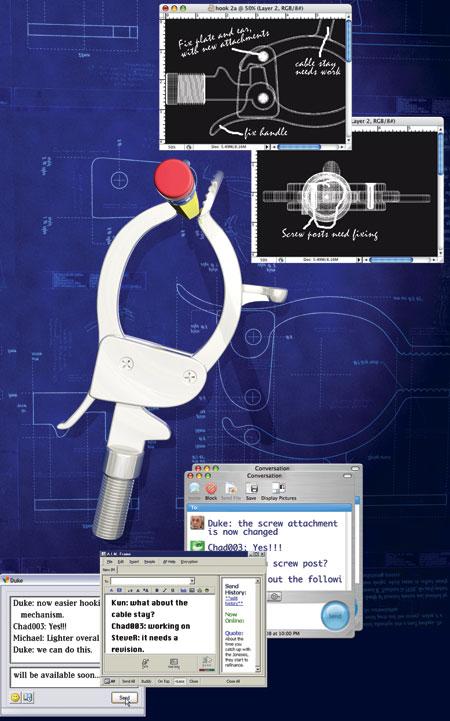Click the camera icon button below the conversation

[275, 596]
